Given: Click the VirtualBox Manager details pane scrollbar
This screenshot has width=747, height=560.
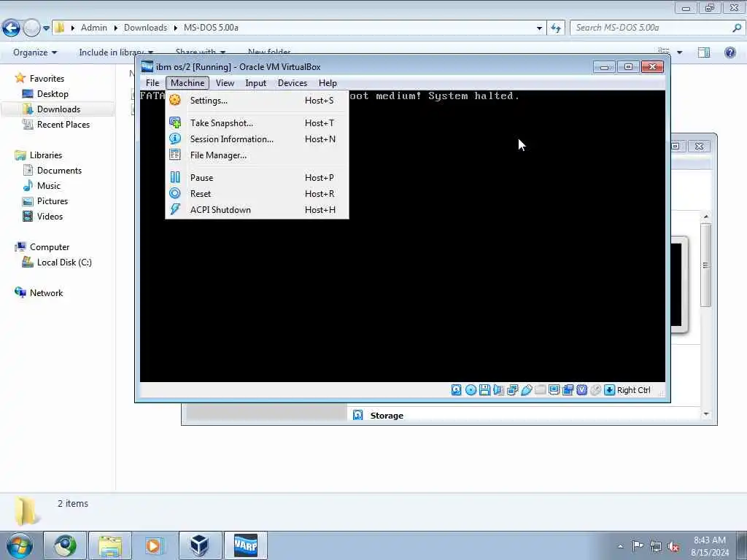Looking at the screenshot, I should [706, 265].
